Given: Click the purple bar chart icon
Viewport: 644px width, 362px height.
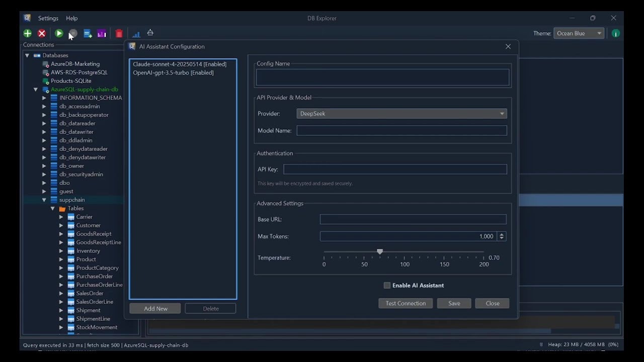Looking at the screenshot, I should (x=102, y=33).
